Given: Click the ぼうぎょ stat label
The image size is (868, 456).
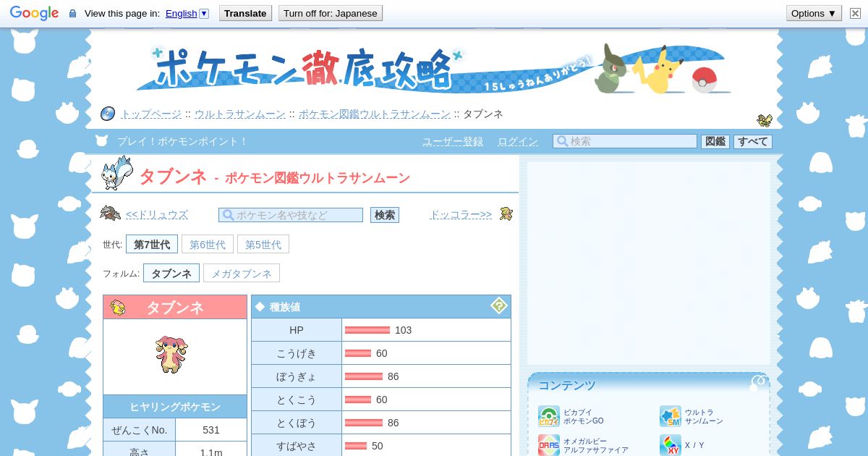Looking at the screenshot, I should [297, 376].
